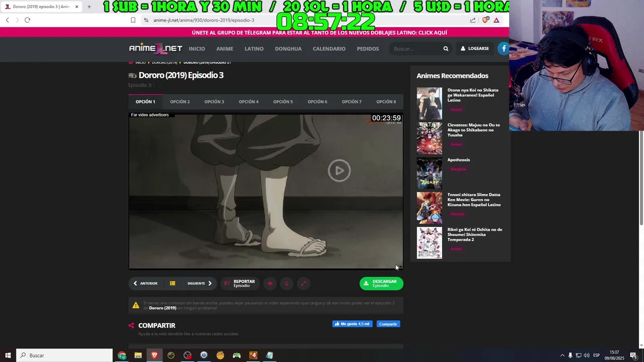The image size is (644, 362).
Task: Click the For video advertisers label
Action: (150, 115)
